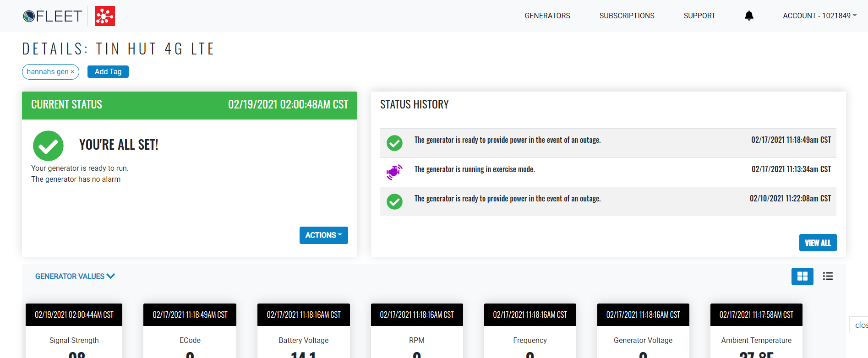Go to Generators page
The width and height of the screenshot is (868, 358).
pyautogui.click(x=547, y=16)
